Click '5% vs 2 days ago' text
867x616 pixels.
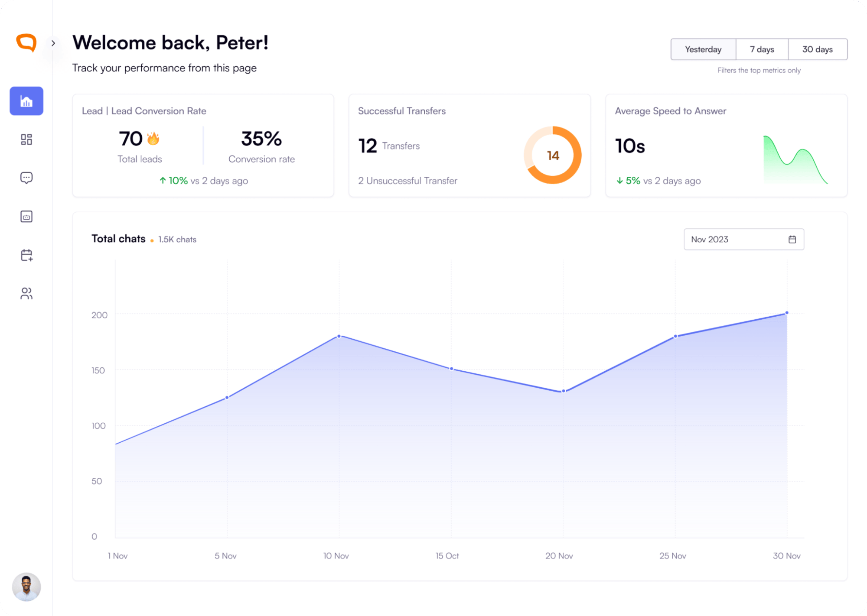[663, 181]
